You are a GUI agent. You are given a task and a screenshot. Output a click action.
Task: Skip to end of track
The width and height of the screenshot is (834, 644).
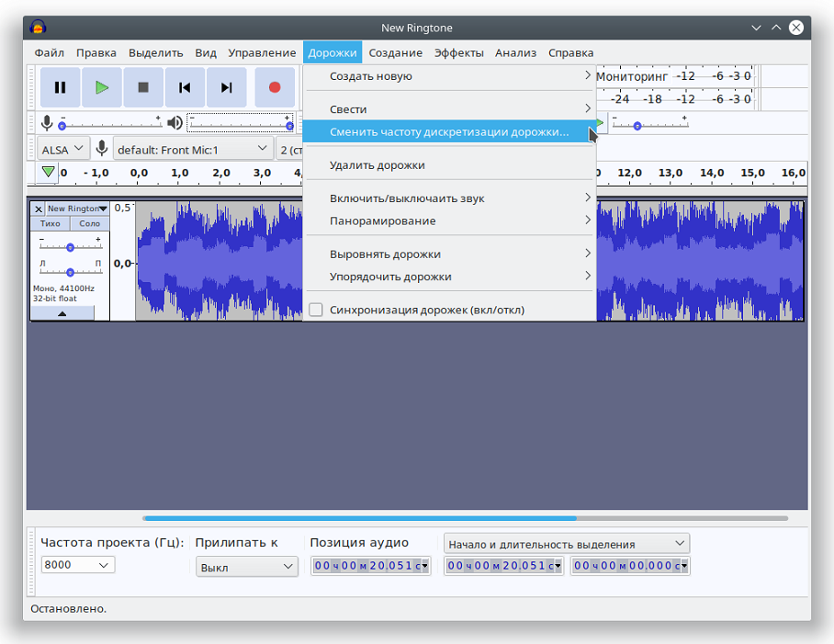226,87
